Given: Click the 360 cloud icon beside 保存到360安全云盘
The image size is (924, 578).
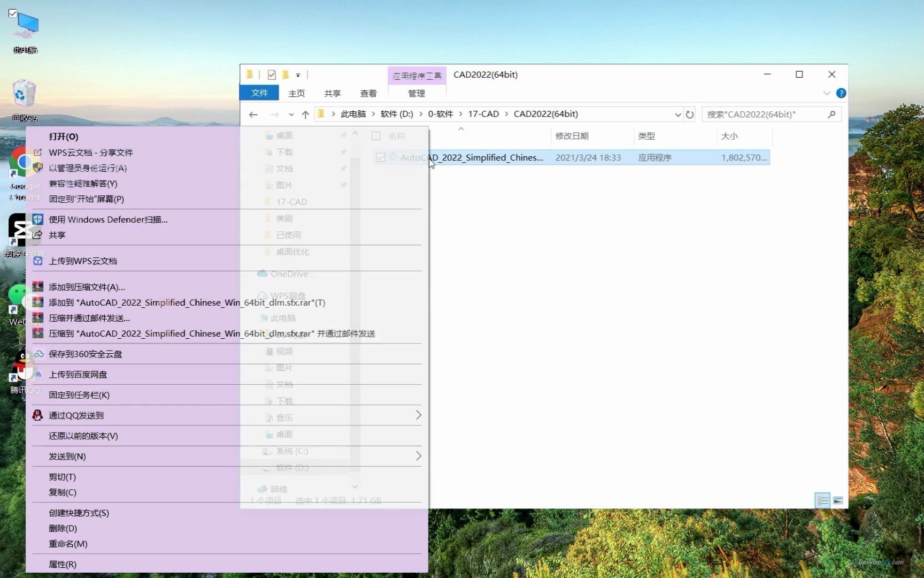Looking at the screenshot, I should coord(38,354).
